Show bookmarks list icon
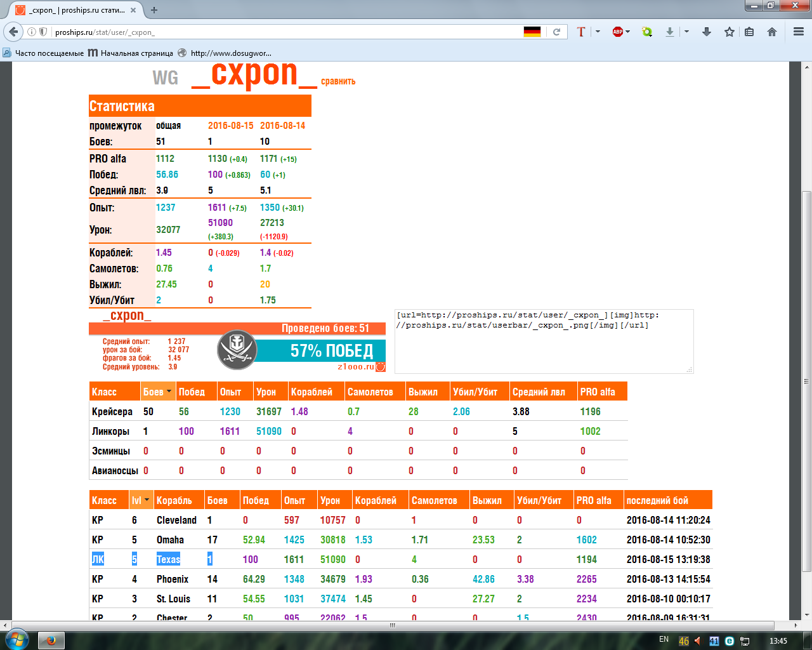The image size is (812, 650). coord(749,32)
